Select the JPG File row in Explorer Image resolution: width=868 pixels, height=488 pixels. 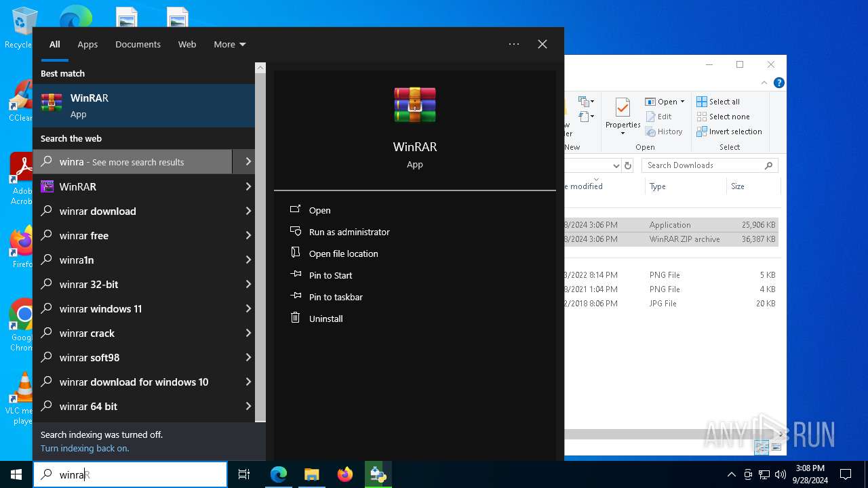671,304
